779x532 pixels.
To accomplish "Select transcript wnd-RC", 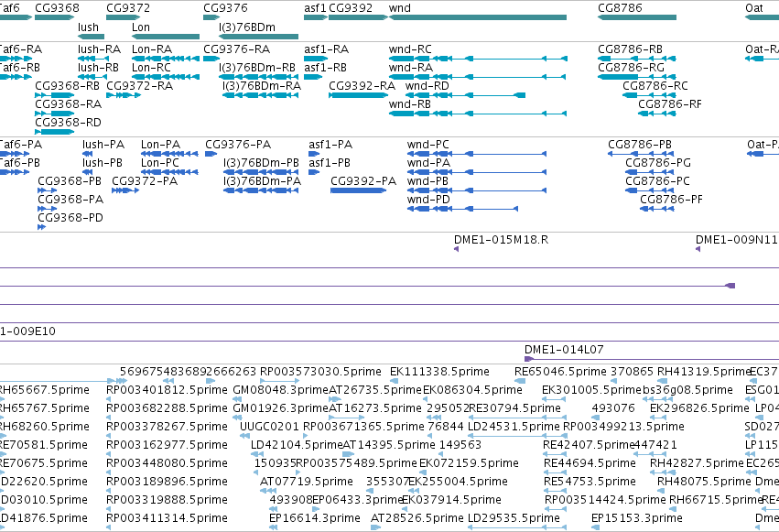I will click(478, 59).
